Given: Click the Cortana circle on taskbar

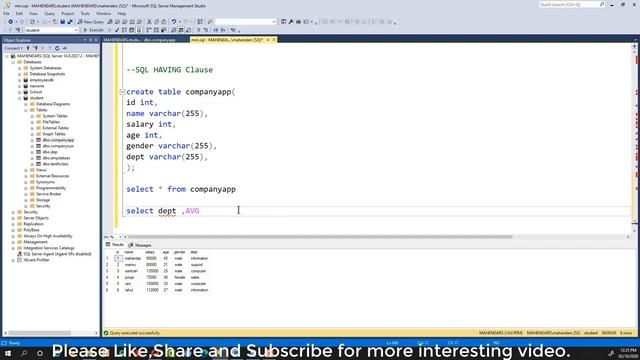Looking at the screenshot, I should [40, 353].
